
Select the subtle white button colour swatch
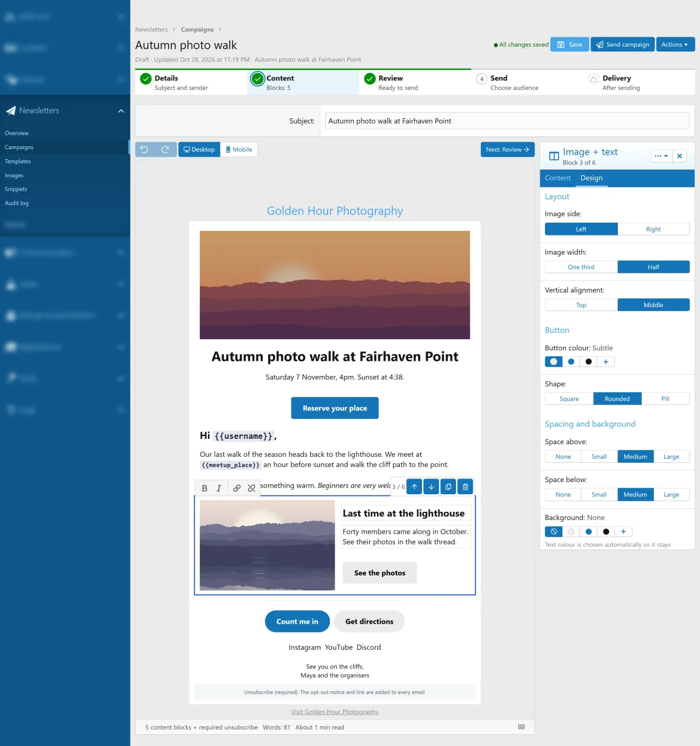pyautogui.click(x=554, y=362)
